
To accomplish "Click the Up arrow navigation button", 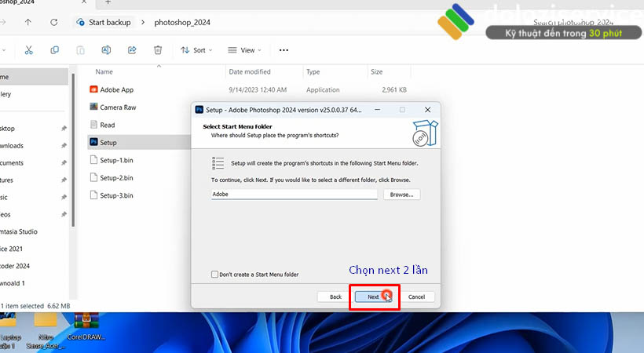I will pos(28,22).
